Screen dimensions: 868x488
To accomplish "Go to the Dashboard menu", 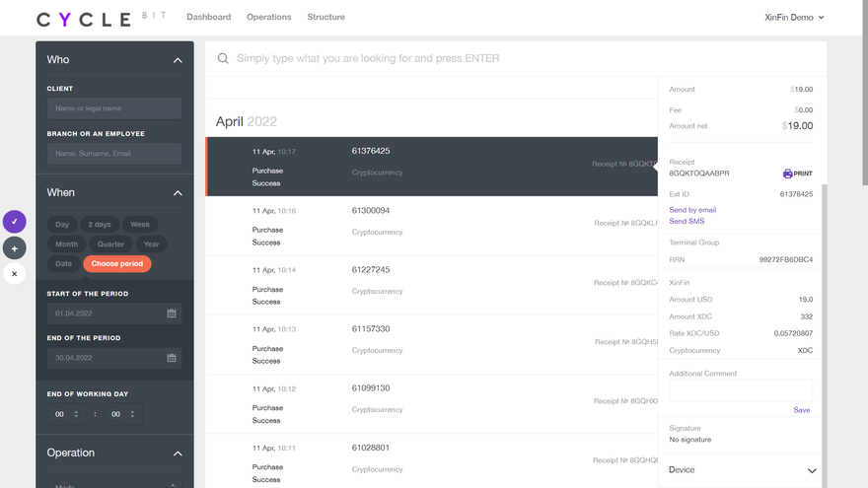I will (x=208, y=18).
